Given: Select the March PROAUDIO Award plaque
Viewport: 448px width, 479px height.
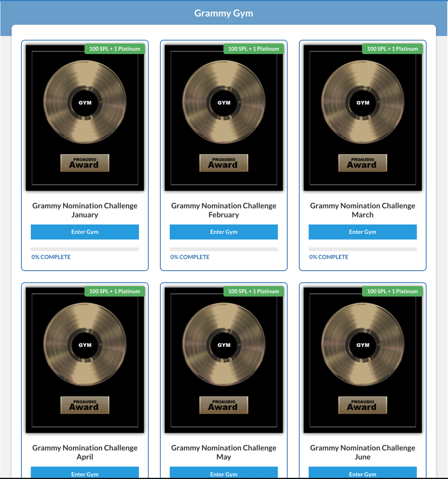Looking at the screenshot, I should (x=362, y=163).
